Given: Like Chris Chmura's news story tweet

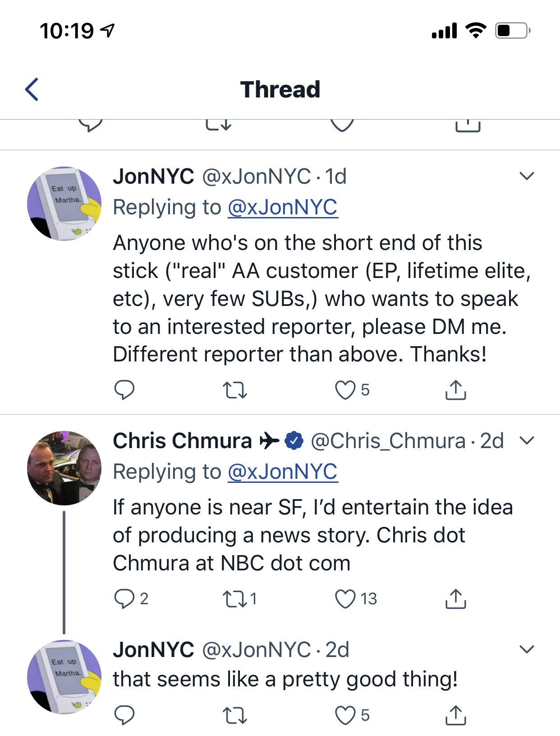Looking at the screenshot, I should pyautogui.click(x=345, y=599).
